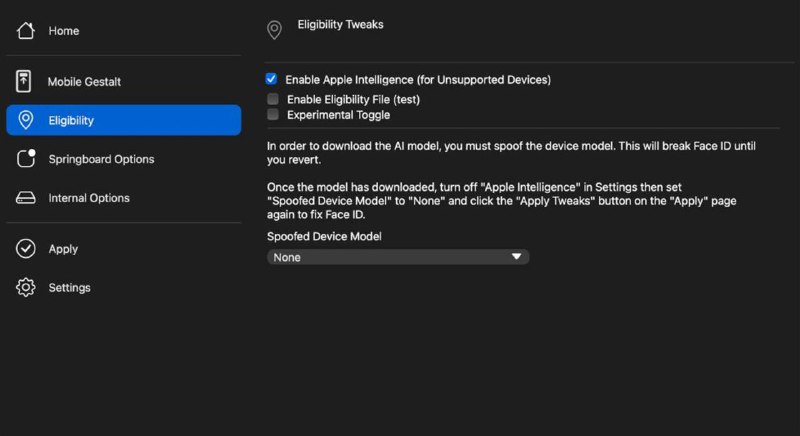Go to Springboard Options

point(102,159)
